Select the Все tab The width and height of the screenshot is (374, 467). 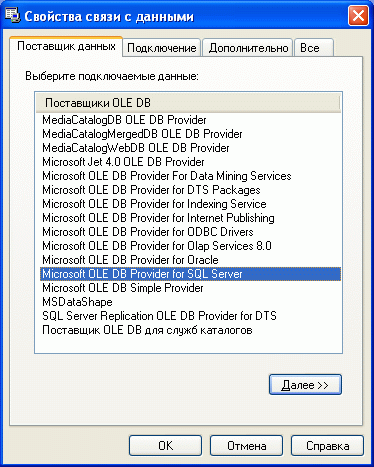(x=314, y=48)
